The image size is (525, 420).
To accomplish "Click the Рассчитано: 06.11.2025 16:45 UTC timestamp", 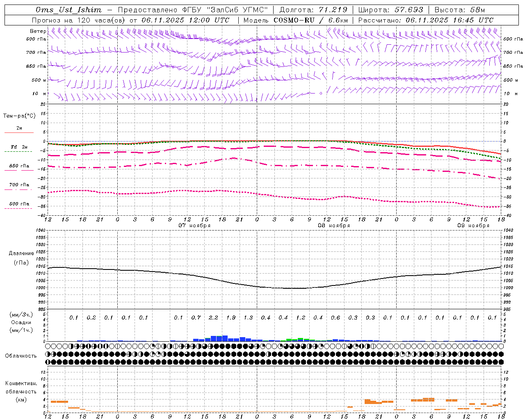I will coord(426,20).
